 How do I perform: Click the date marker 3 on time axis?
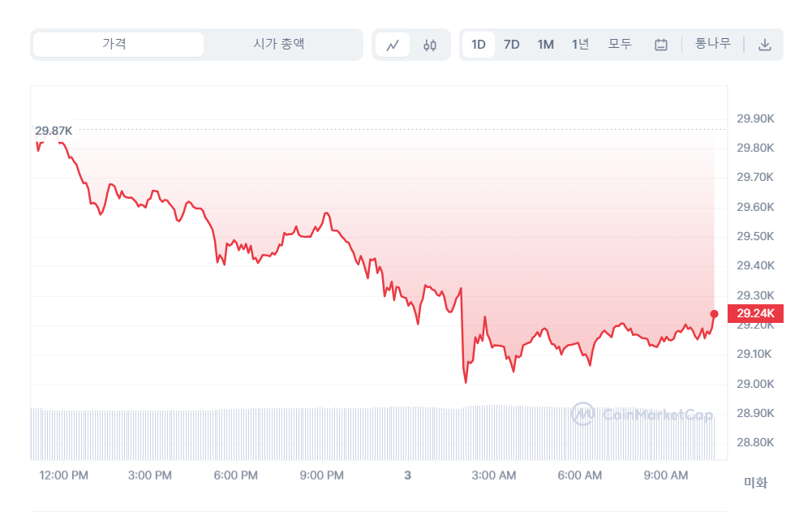coord(407,475)
